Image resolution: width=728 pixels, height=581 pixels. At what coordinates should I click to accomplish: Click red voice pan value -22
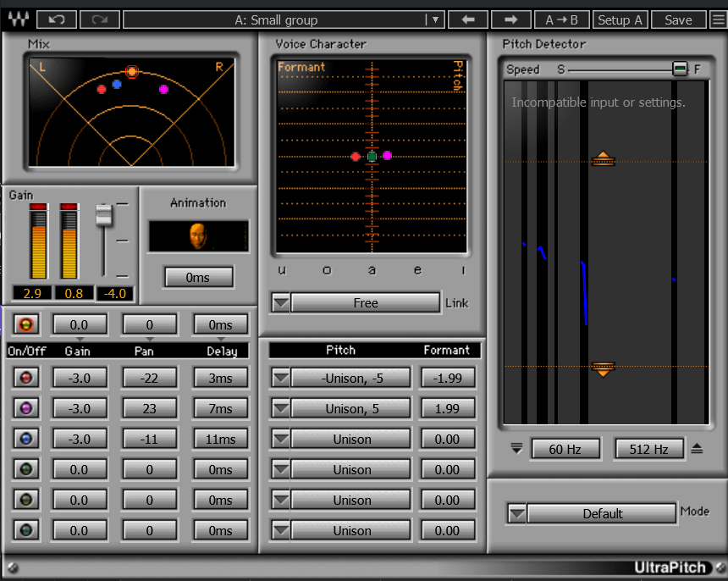click(150, 378)
